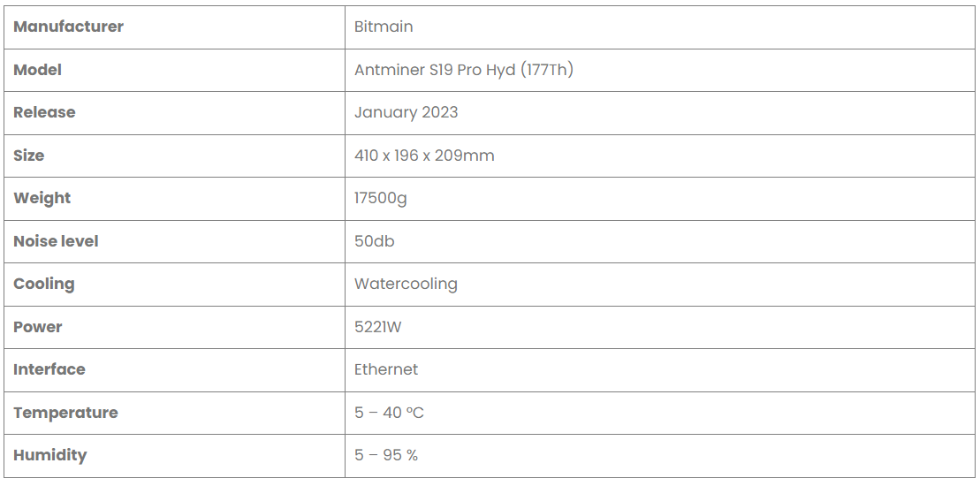Select the January 2023 release value
Image resolution: width=980 pixels, height=486 pixels.
click(x=406, y=112)
